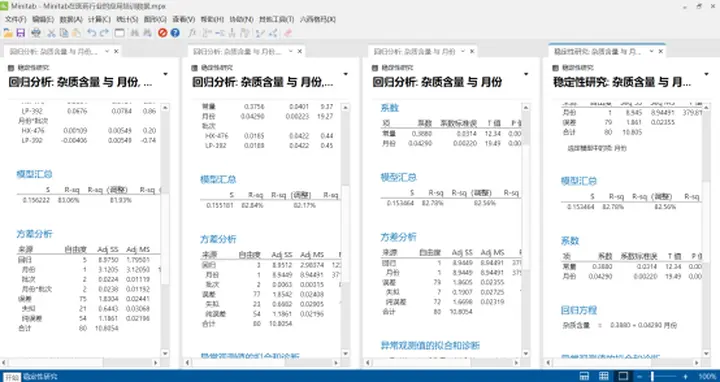
Task: Click the Print icon in toolbar
Action: coord(36,33)
